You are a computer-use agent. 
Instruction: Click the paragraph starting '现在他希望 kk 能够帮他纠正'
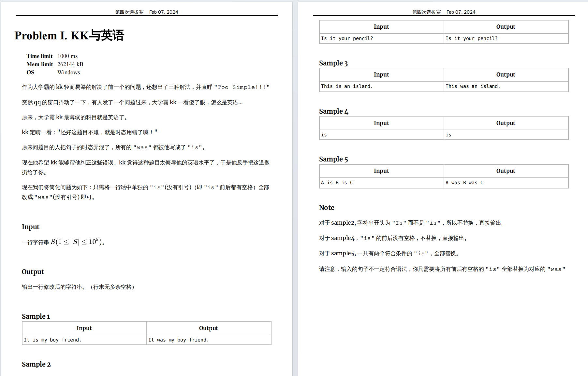[x=146, y=167]
